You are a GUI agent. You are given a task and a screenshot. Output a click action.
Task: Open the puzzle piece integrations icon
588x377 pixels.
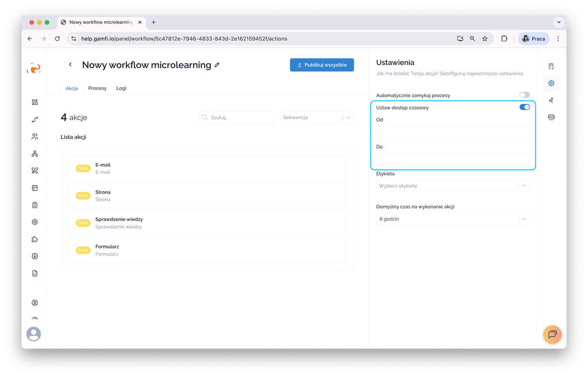point(35,239)
